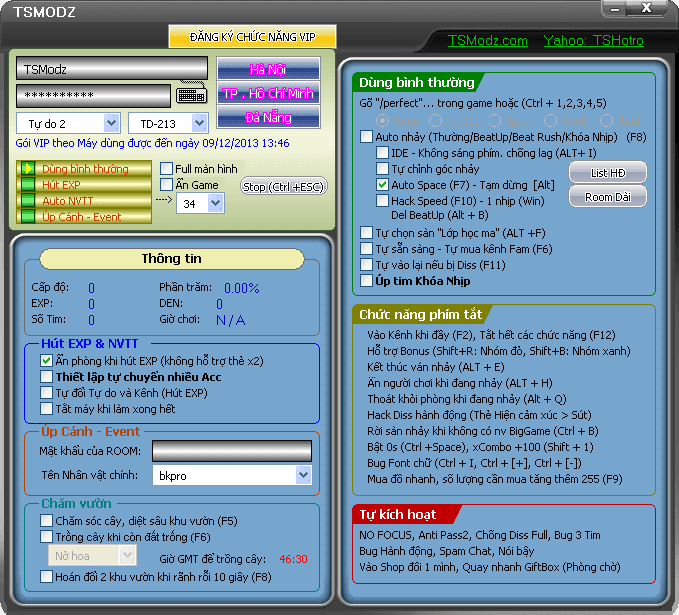The image size is (679, 615).
Task: Open the on-screen keyboard icon
Action: (x=192, y=96)
